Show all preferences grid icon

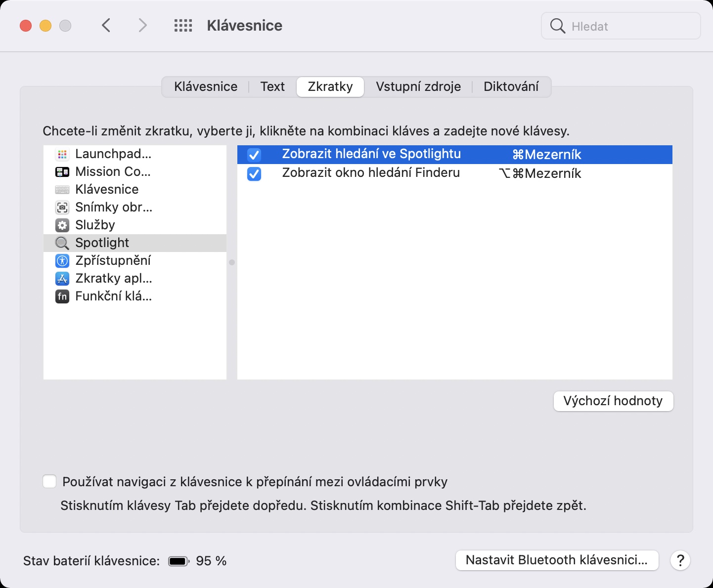click(x=183, y=26)
